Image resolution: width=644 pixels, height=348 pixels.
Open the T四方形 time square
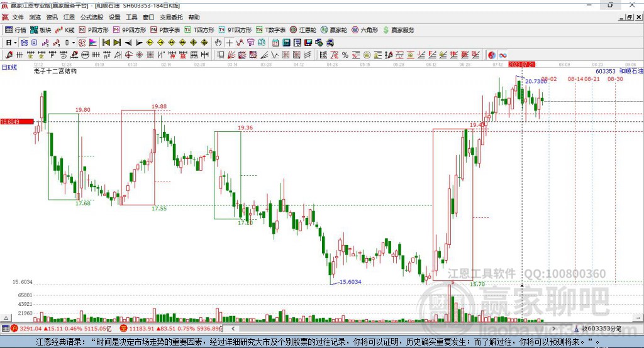click(x=199, y=30)
